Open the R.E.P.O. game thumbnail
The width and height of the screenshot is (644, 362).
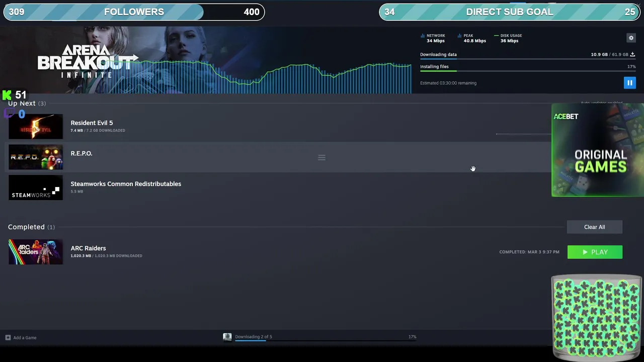(36, 157)
